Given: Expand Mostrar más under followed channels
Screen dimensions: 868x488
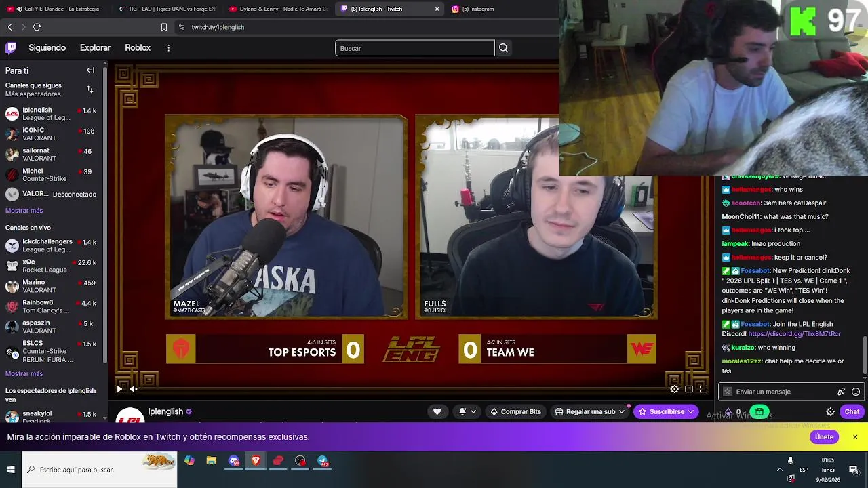Looking at the screenshot, I should (24, 211).
